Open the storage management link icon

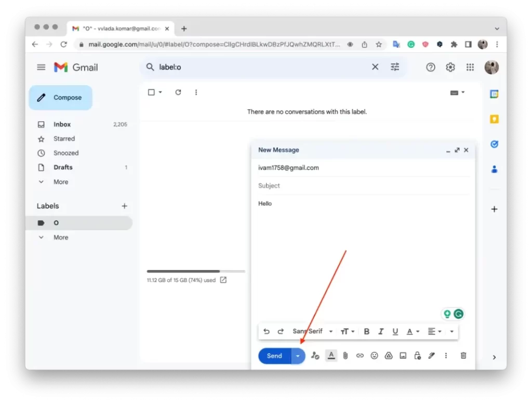223,280
